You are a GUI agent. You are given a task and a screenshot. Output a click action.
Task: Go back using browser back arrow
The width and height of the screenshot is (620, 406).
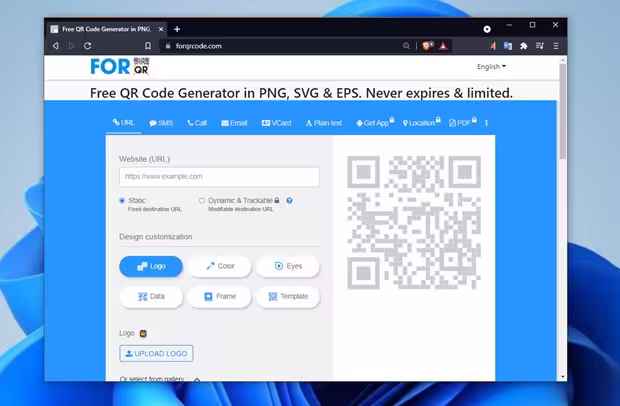[55, 46]
